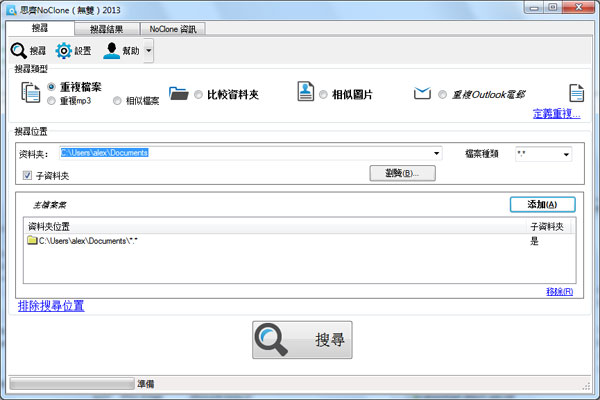Viewport: 600px width, 400px height.
Task: Click the 準備 status bar text
Action: point(146,384)
